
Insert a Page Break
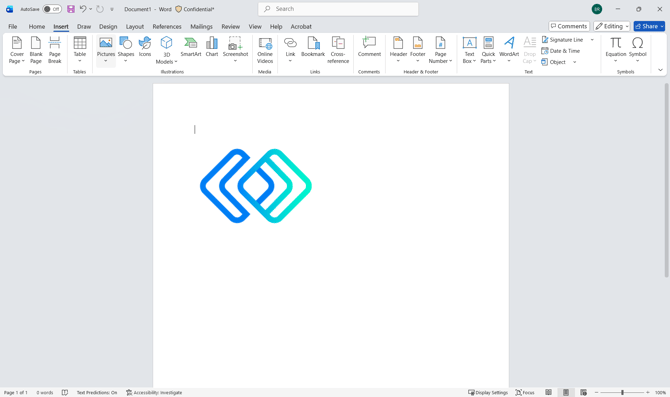[x=55, y=50]
